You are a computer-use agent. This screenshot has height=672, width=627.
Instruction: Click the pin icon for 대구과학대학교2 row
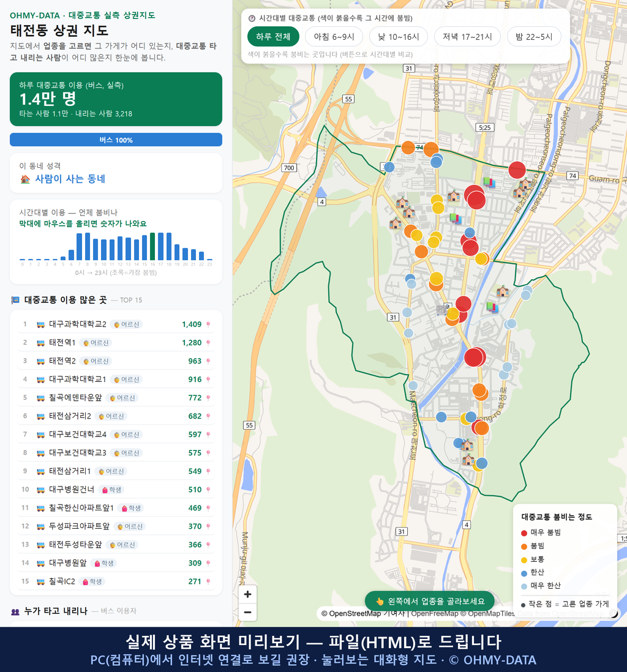208,324
